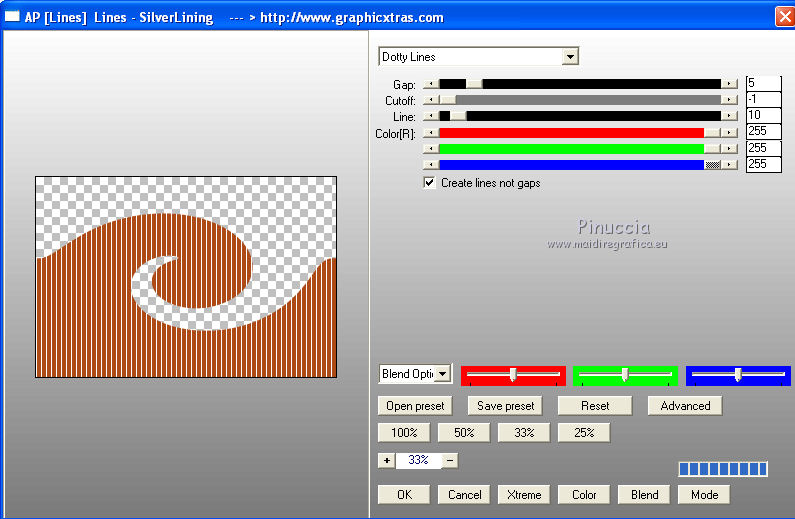This screenshot has width=795, height=519.
Task: Click the red blend slider
Action: pyautogui.click(x=513, y=375)
